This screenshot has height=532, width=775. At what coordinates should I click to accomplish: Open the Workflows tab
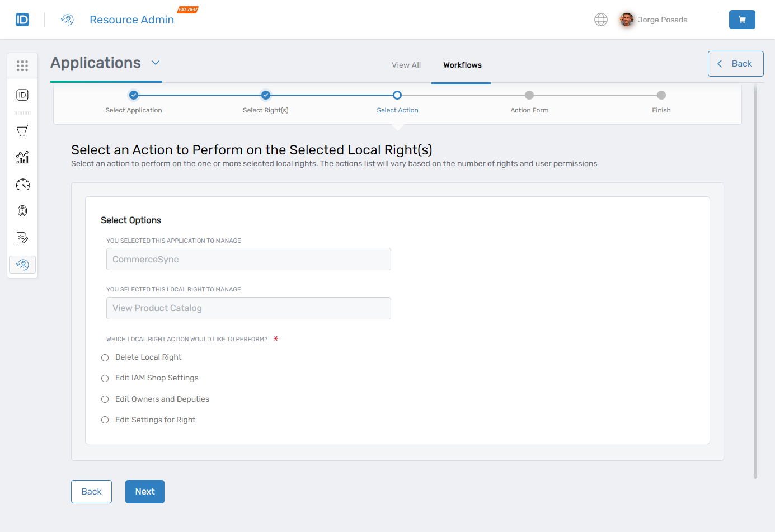[x=461, y=65]
